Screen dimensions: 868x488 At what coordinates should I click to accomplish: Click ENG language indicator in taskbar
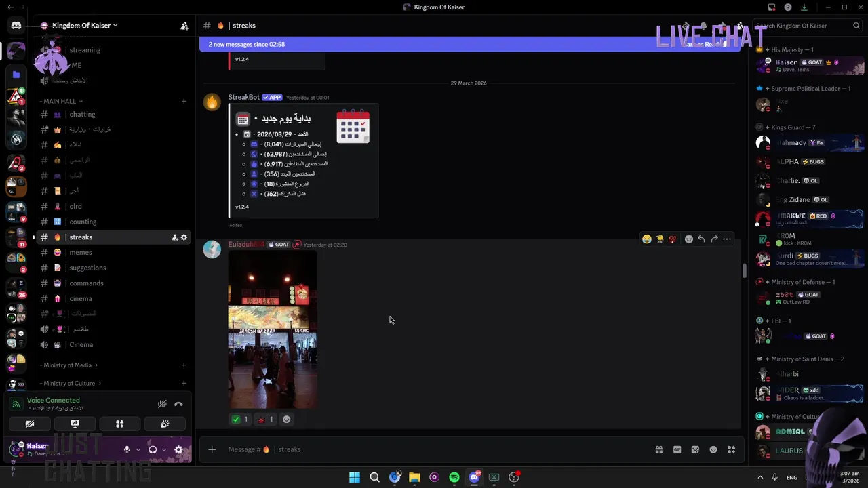(x=792, y=477)
